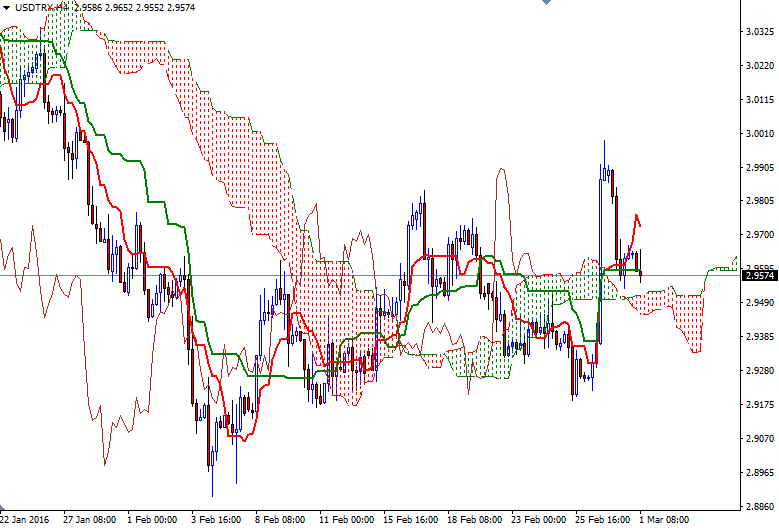Click the current price tag 2.9574

760,275
